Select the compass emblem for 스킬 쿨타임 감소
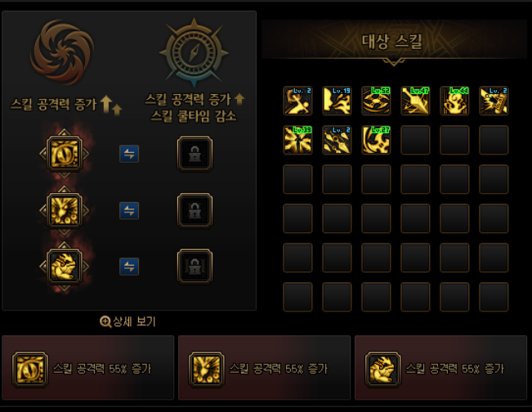This screenshot has height=412, width=532. [x=194, y=52]
